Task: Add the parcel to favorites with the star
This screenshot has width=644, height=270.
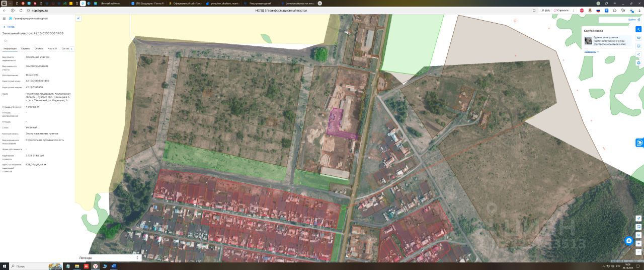Action: pos(5,40)
